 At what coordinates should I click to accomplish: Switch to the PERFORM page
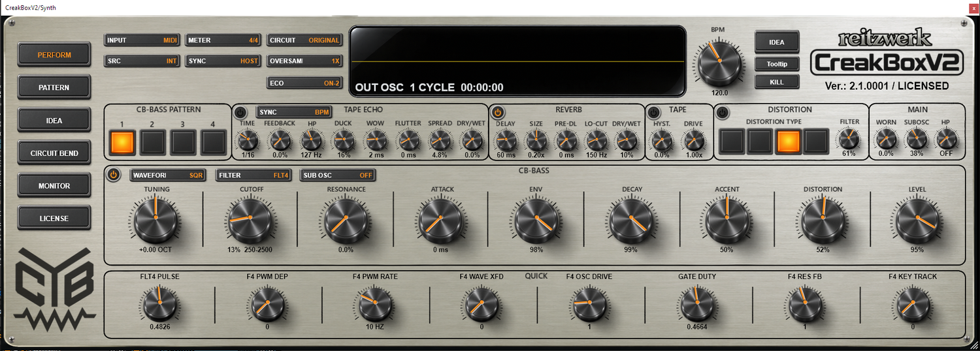54,55
